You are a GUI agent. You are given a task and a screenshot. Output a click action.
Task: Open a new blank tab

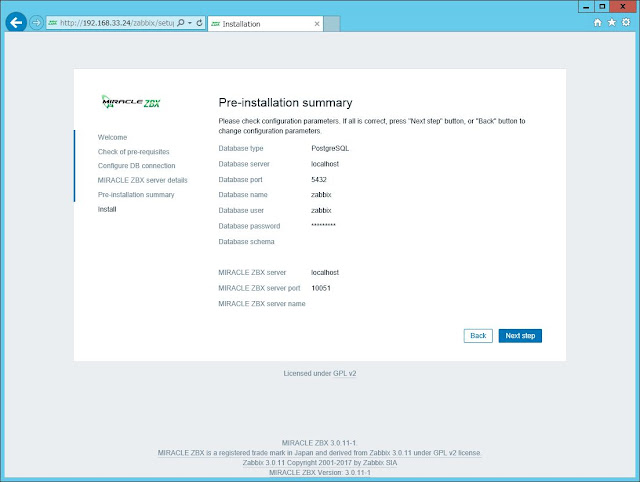332,24
